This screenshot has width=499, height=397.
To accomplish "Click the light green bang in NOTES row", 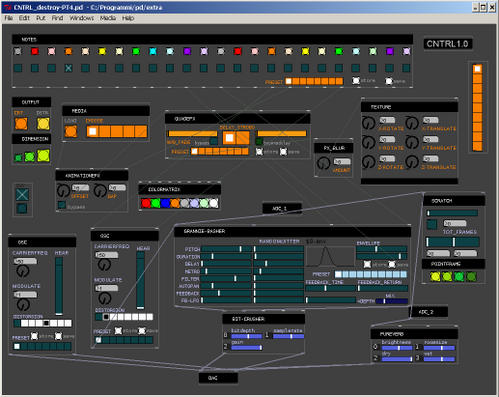I will click(373, 51).
